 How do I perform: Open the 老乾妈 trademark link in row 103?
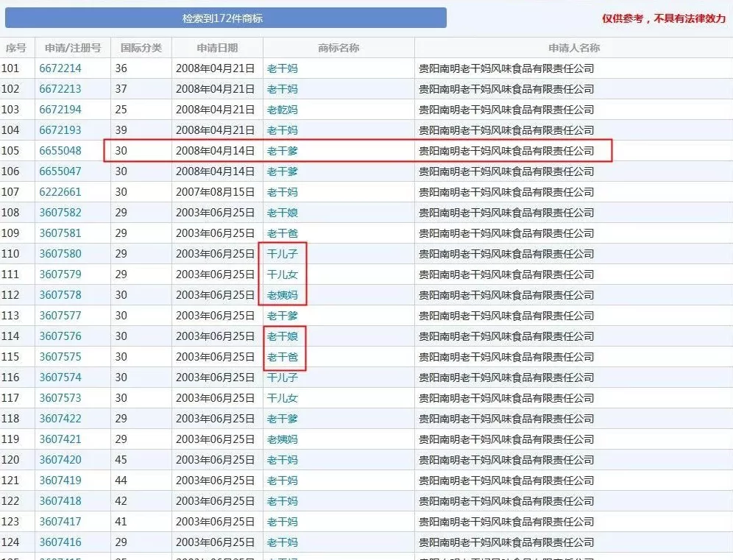coord(283,109)
